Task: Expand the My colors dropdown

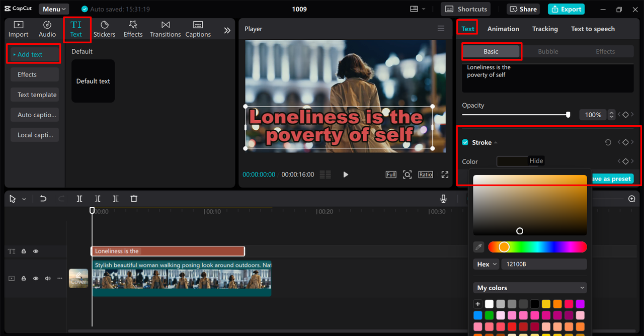Action: point(530,288)
